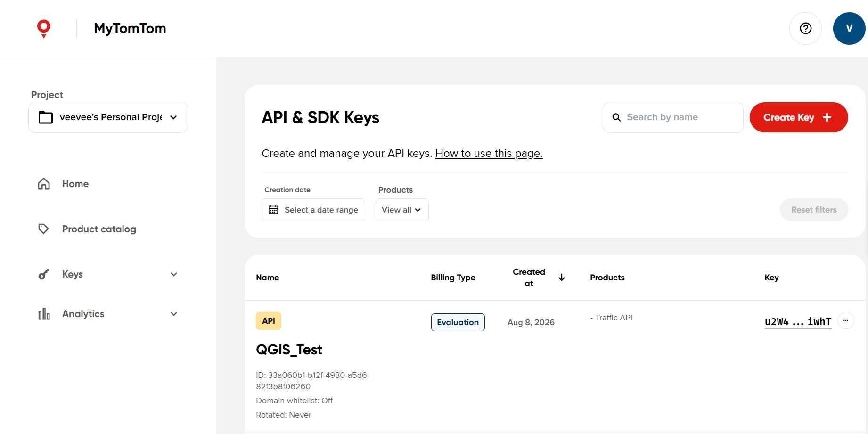Open the project selector dropdown

click(x=108, y=117)
